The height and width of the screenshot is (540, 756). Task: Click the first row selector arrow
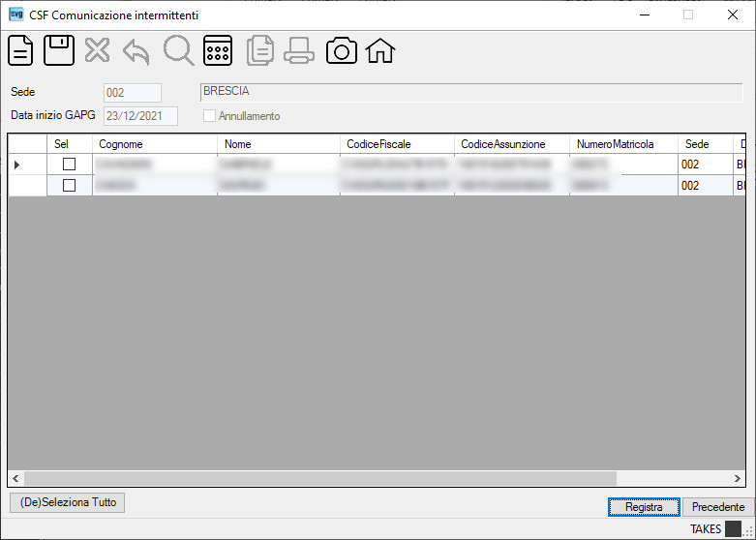tap(17, 165)
